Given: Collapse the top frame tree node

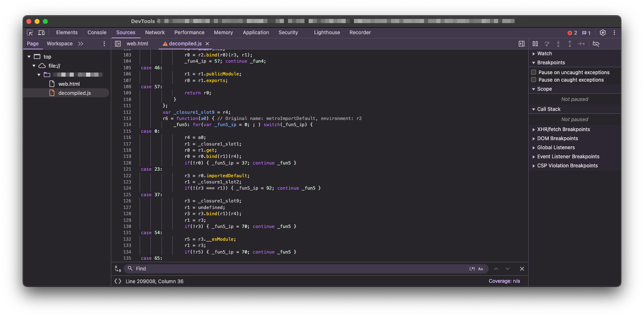Looking at the screenshot, I should 29,57.
